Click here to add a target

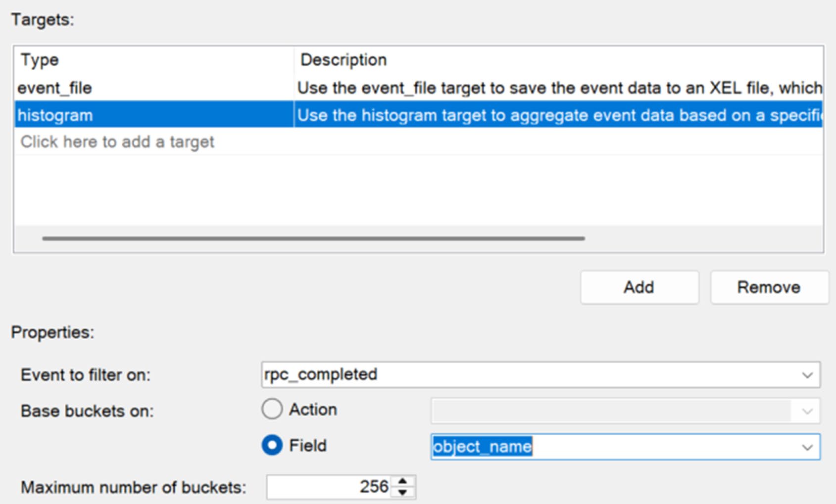tap(117, 142)
